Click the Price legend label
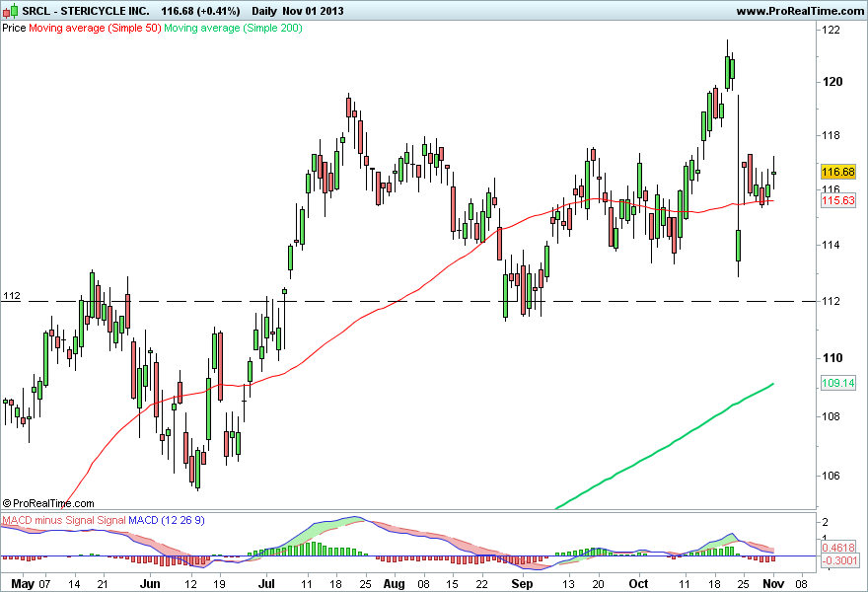 (x=14, y=28)
